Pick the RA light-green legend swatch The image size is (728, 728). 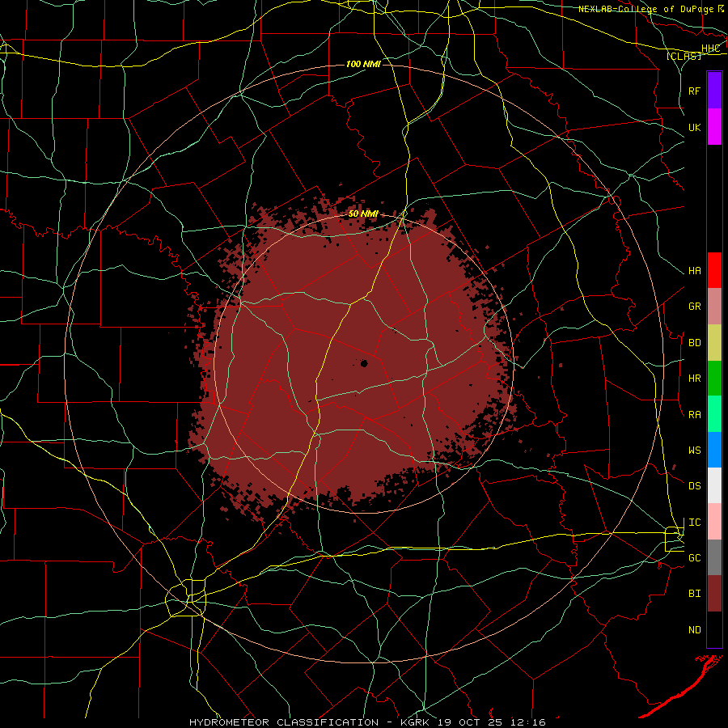click(x=714, y=414)
